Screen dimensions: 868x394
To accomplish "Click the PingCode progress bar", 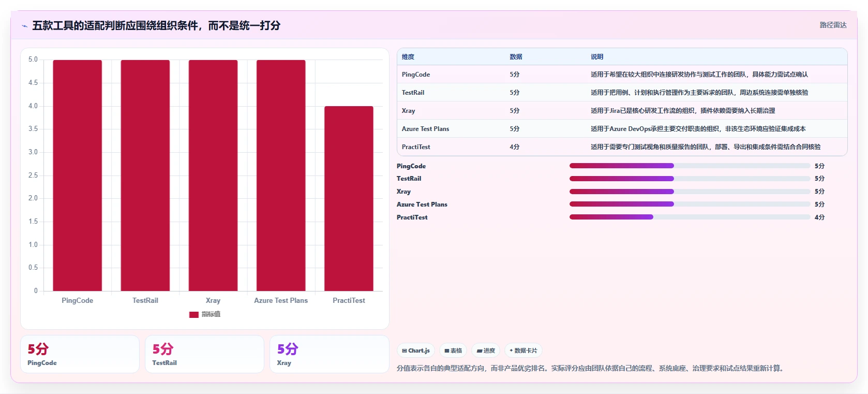I will 690,166.
